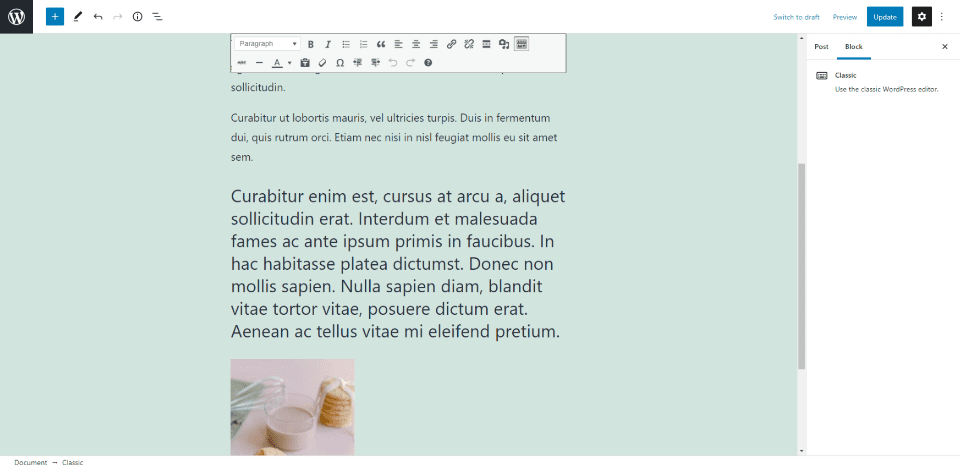The width and height of the screenshot is (960, 469).
Task: Click the classic toolbar redo arrow
Action: coord(411,62)
